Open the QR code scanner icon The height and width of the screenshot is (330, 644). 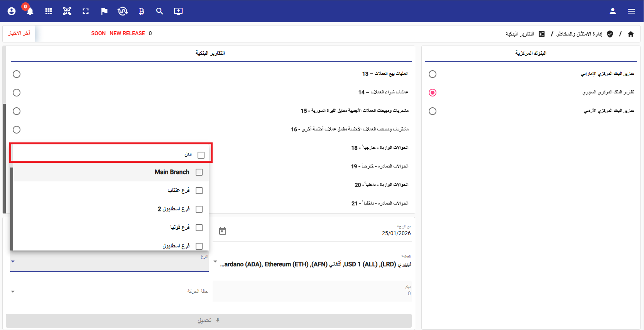point(67,11)
